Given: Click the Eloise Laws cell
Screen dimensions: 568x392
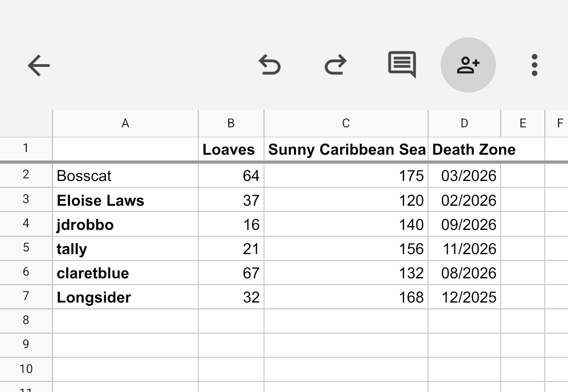Looking at the screenshot, I should click(125, 200).
